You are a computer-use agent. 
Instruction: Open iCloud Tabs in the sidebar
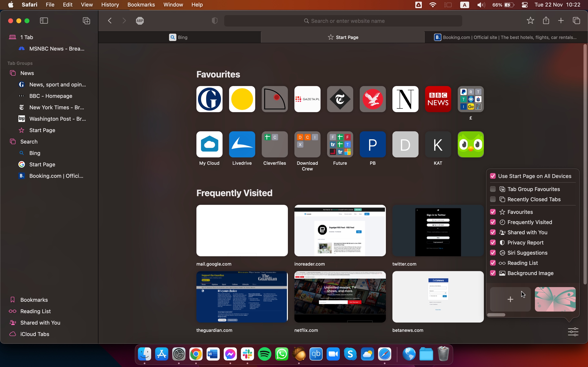point(35,334)
